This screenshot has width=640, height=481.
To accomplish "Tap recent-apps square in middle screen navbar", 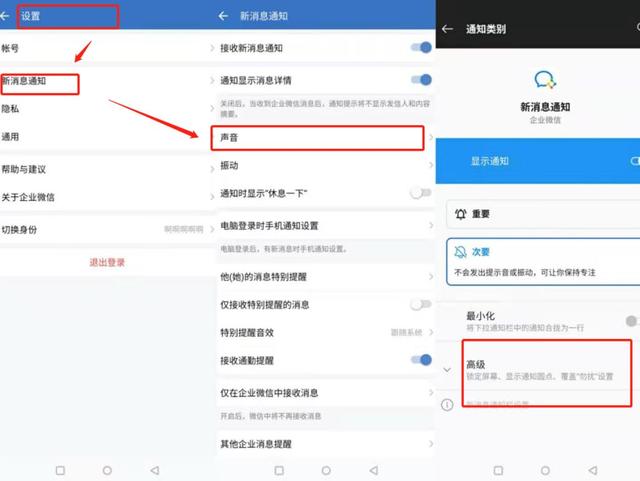I will [279, 470].
